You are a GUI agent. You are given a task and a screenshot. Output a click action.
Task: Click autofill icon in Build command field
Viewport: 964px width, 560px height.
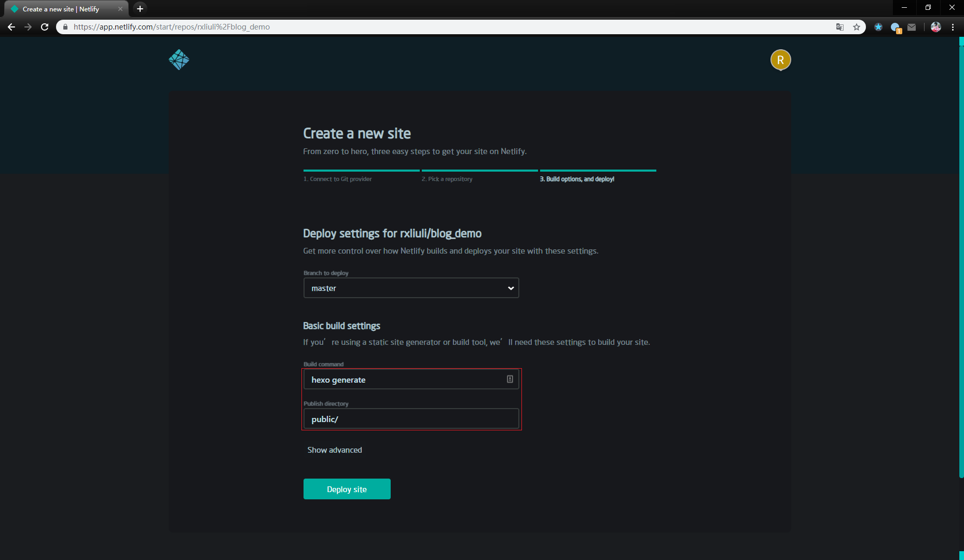(x=510, y=379)
